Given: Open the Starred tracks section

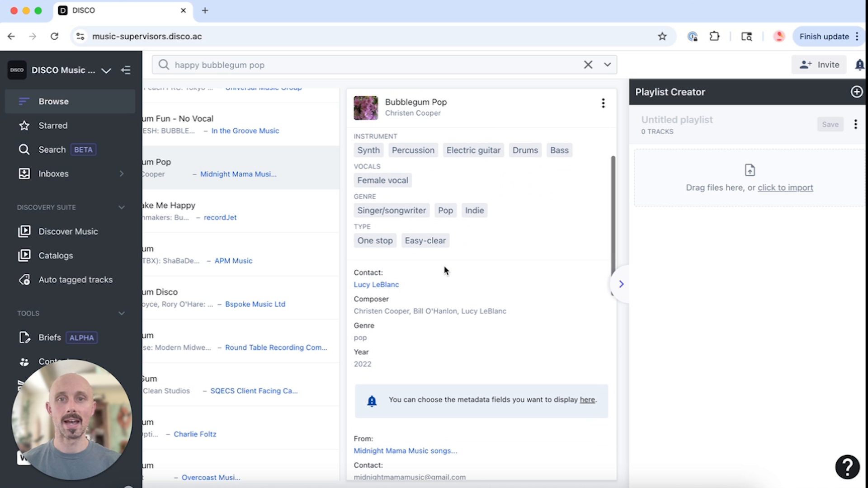Looking at the screenshot, I should [53, 125].
